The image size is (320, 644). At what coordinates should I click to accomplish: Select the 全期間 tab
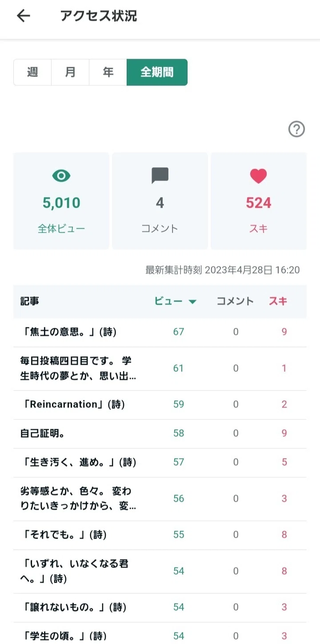[157, 72]
